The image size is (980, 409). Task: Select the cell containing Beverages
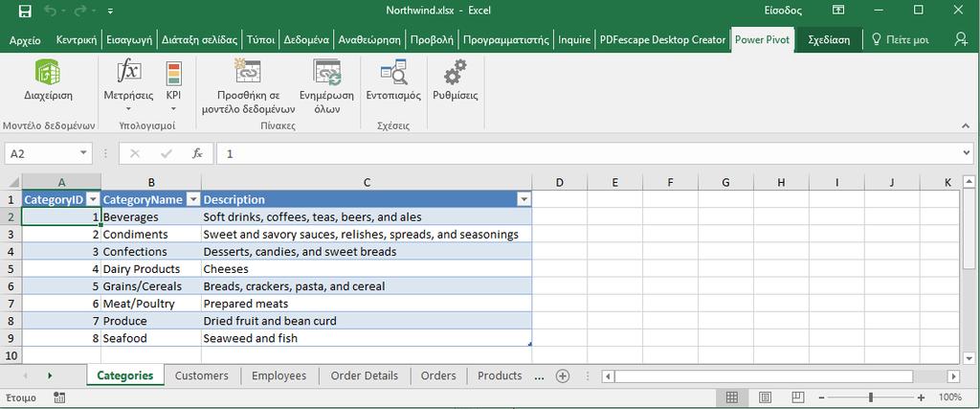pos(151,217)
